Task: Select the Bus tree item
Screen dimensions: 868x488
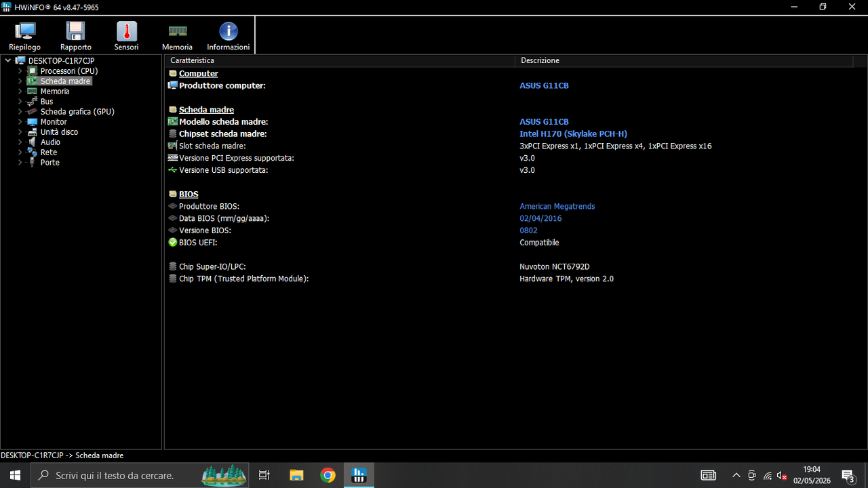Action: pos(47,102)
